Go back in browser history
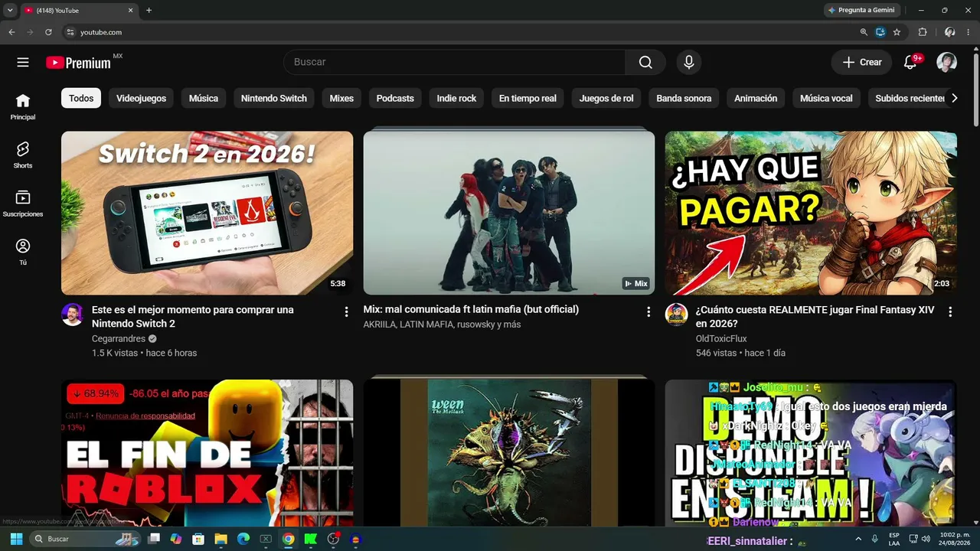This screenshot has width=980, height=551. [x=11, y=32]
